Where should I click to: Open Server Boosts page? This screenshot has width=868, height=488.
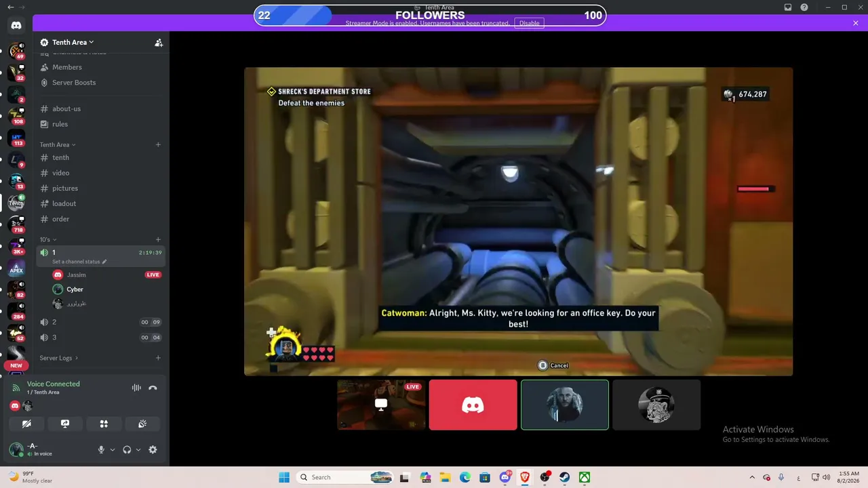pos(74,83)
